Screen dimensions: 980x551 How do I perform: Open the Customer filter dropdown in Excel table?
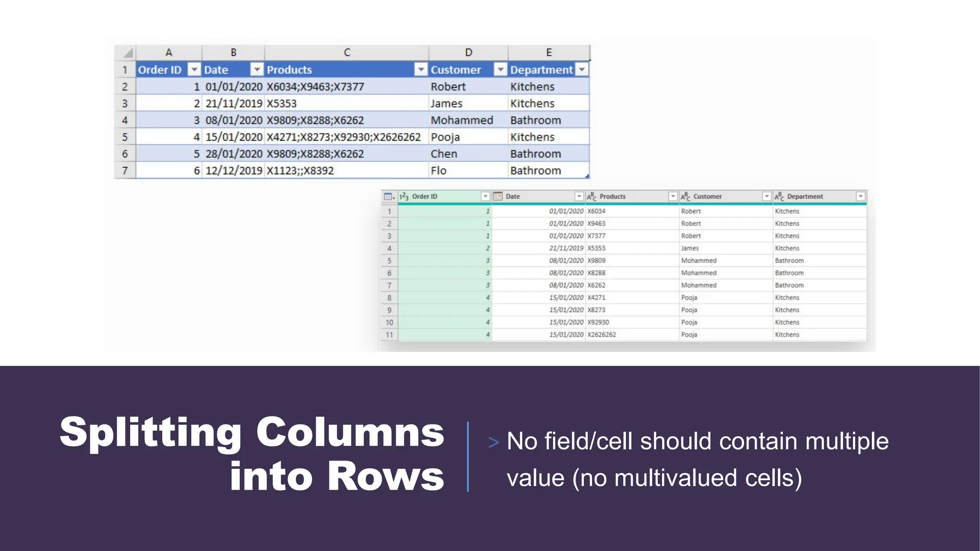pos(500,70)
